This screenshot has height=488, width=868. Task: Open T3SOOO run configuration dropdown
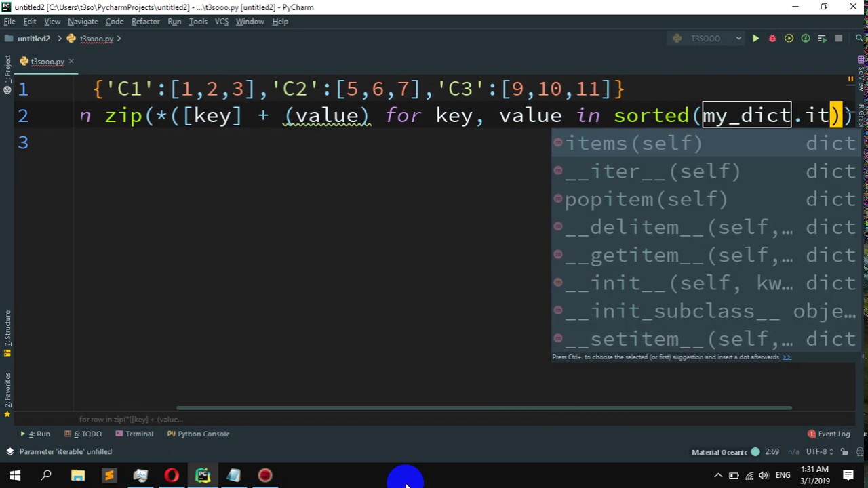point(707,39)
